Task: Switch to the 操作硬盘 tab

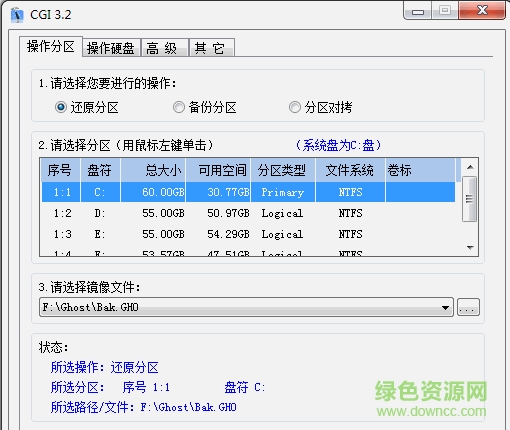Action: (111, 48)
